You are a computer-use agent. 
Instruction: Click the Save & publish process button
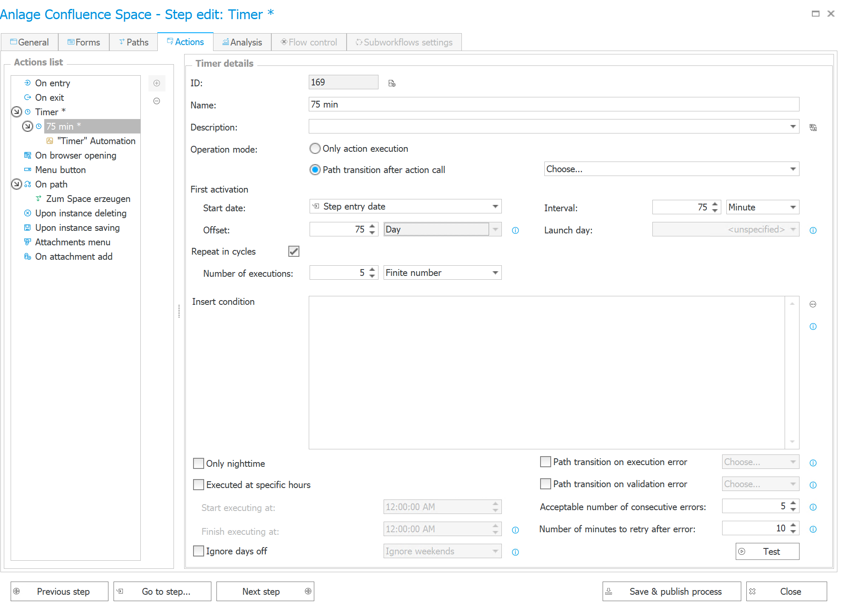pos(671,591)
